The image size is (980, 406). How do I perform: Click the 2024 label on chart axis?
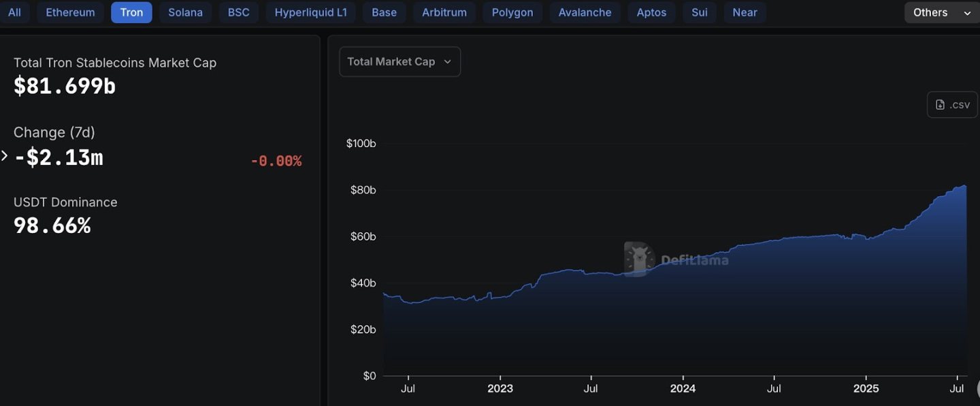(x=683, y=388)
